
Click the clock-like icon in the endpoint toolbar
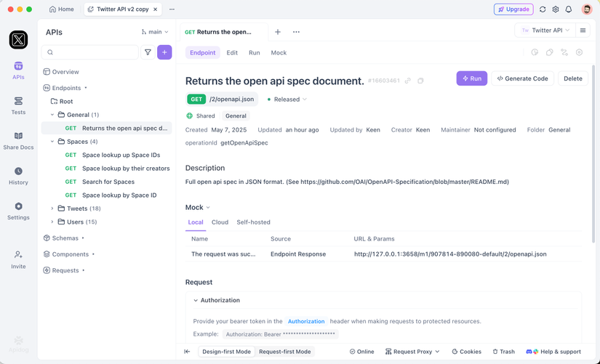click(x=535, y=52)
